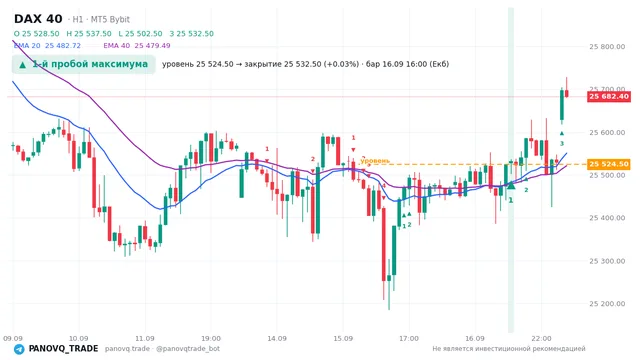Click the large green breakout arrow on highlighted bar
This screenshot has height=360, width=640.
(511, 186)
